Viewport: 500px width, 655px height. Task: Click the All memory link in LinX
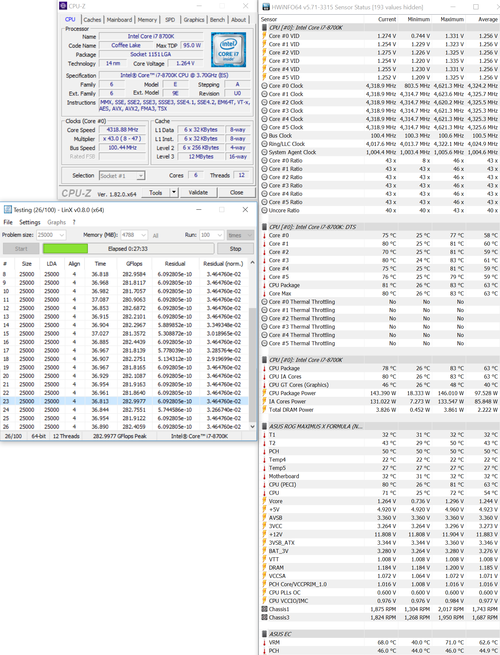[155, 236]
